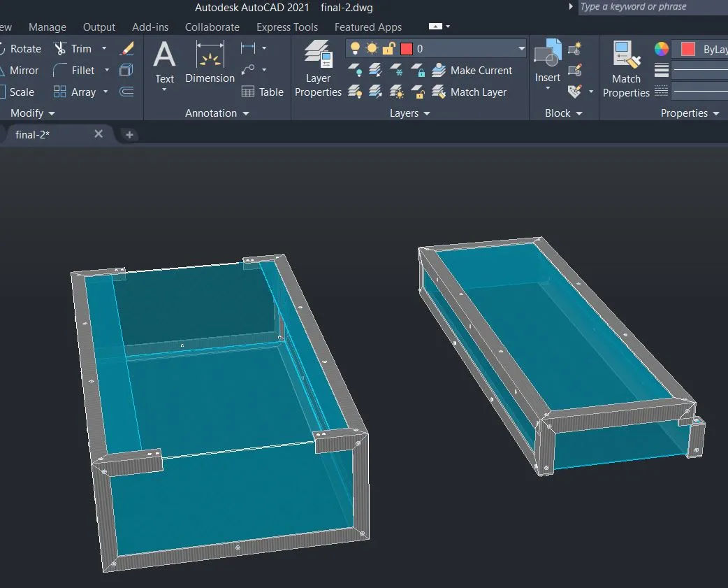Select the Erase tool icon

click(x=126, y=48)
